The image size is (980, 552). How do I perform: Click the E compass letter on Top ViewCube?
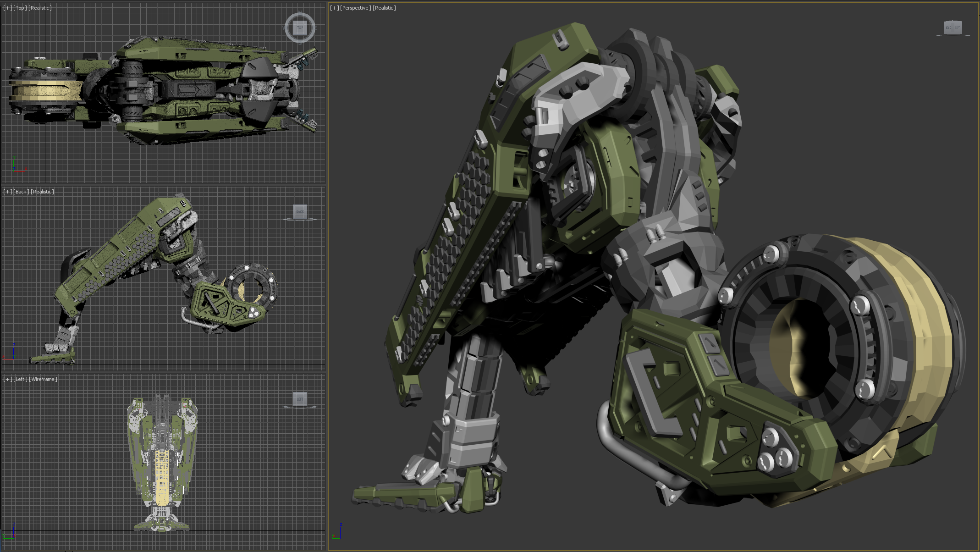pos(315,28)
